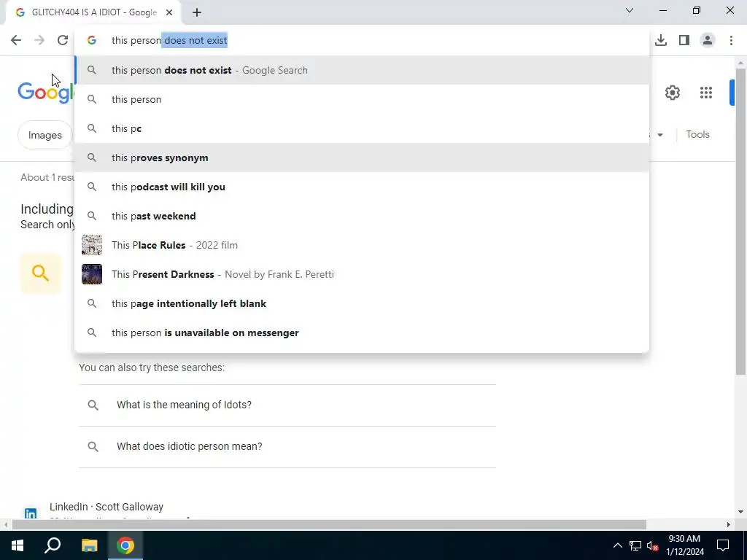Click the magnifier beside 'this pc' suggestion
This screenshot has width=747, height=560.
click(x=92, y=128)
